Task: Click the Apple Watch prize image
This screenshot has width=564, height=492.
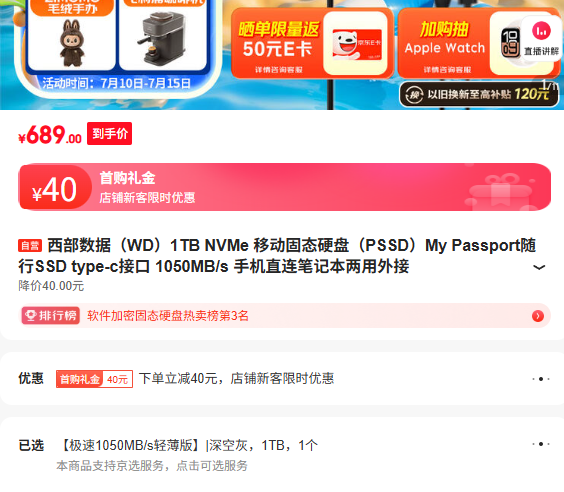Action: (509, 43)
